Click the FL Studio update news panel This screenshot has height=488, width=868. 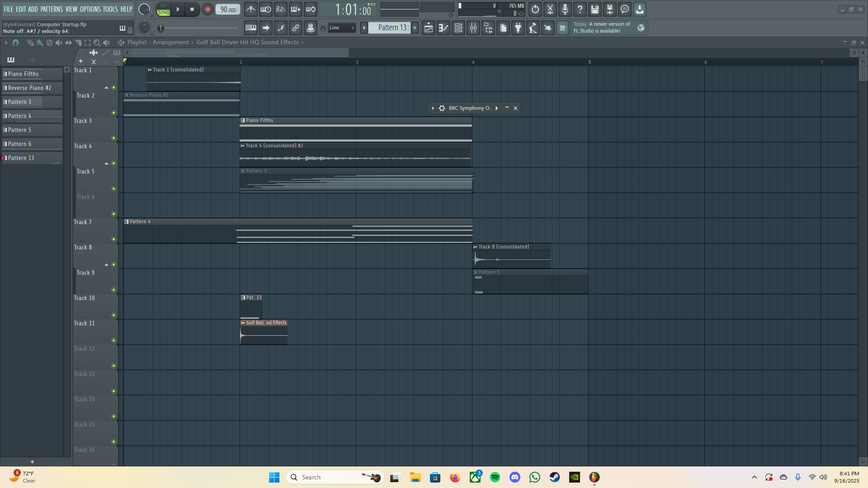pyautogui.click(x=609, y=28)
